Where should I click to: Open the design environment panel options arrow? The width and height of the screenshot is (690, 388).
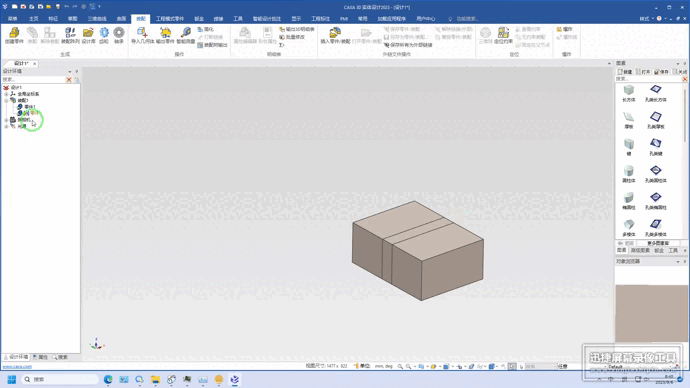click(x=70, y=71)
